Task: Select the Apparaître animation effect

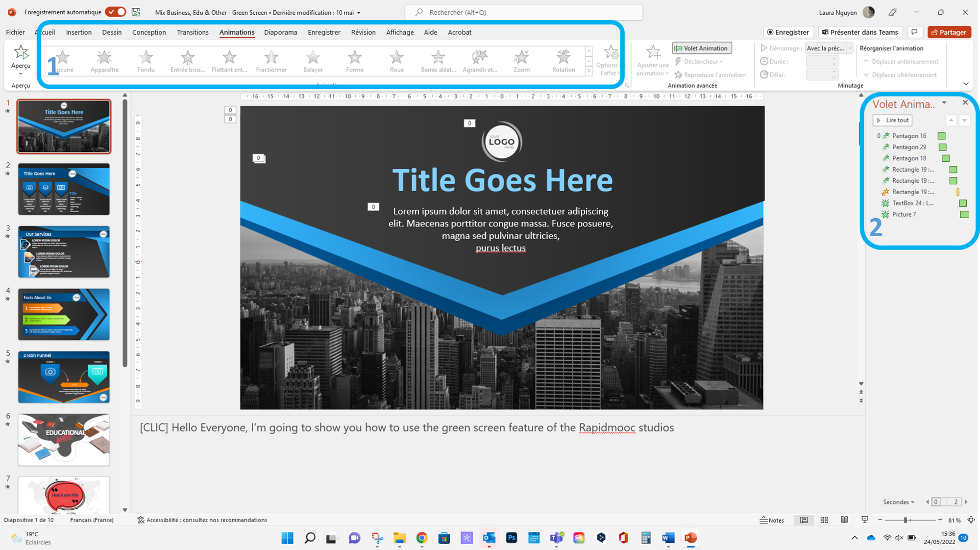Action: coord(104,60)
